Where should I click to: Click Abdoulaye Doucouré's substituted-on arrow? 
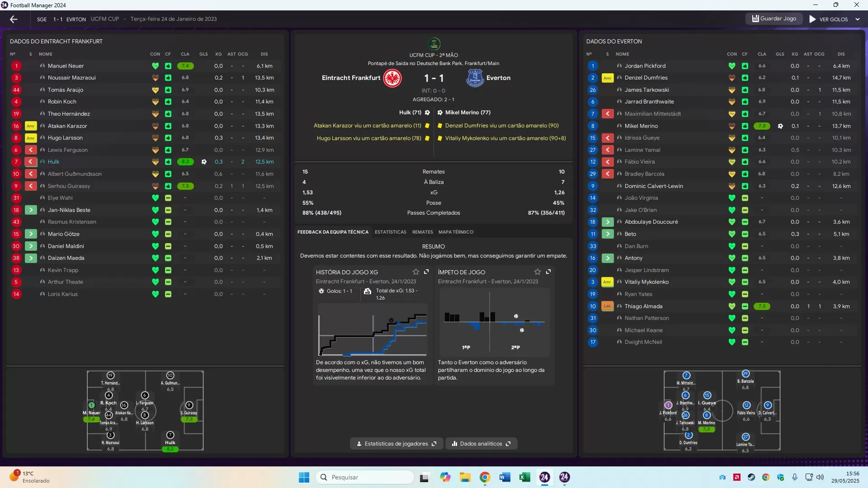tap(607, 222)
